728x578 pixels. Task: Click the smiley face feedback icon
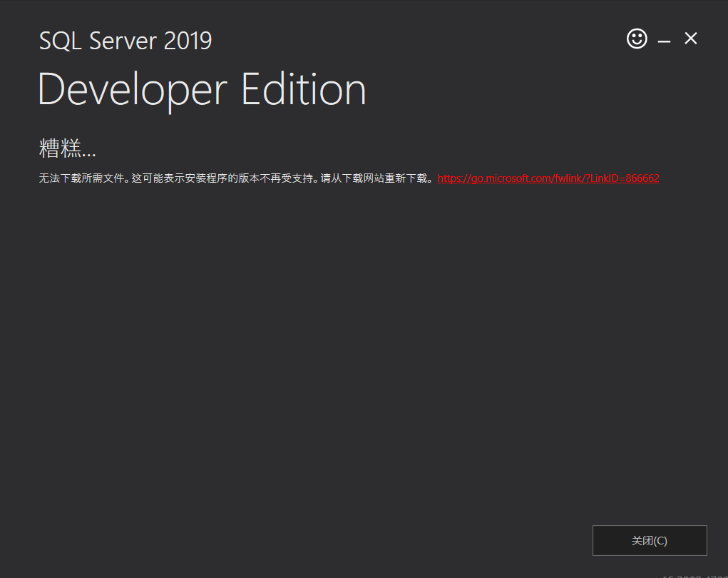[637, 39]
